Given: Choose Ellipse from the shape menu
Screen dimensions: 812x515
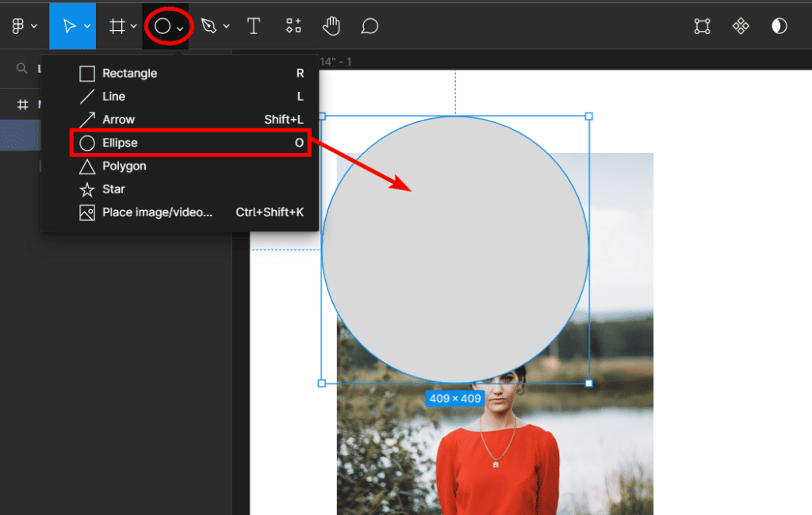Looking at the screenshot, I should click(120, 143).
